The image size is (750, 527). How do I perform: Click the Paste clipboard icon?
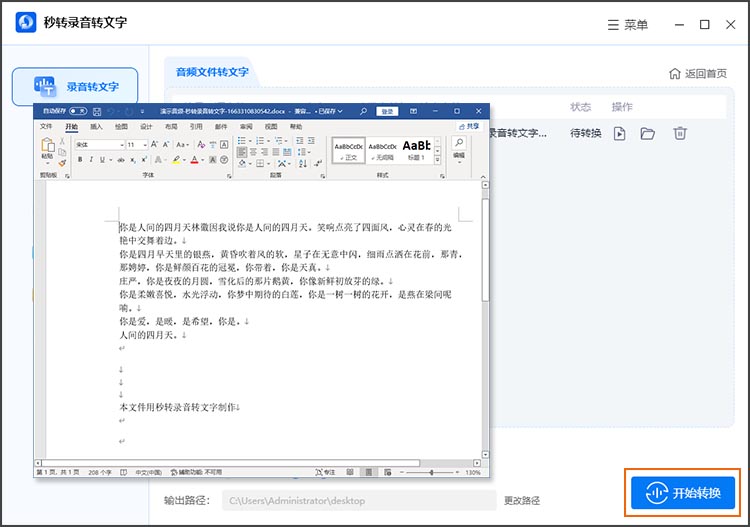tap(47, 148)
